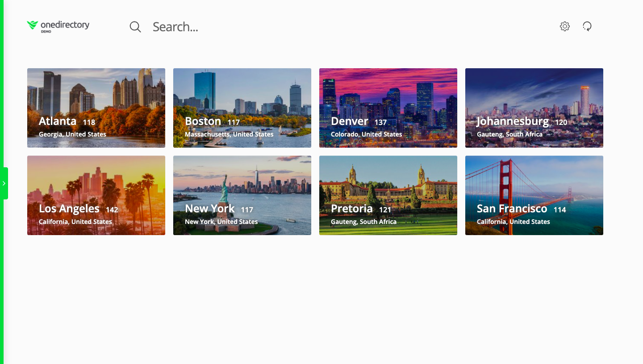Open the Los Angeles location card
This screenshot has width=643, height=364.
[96, 195]
